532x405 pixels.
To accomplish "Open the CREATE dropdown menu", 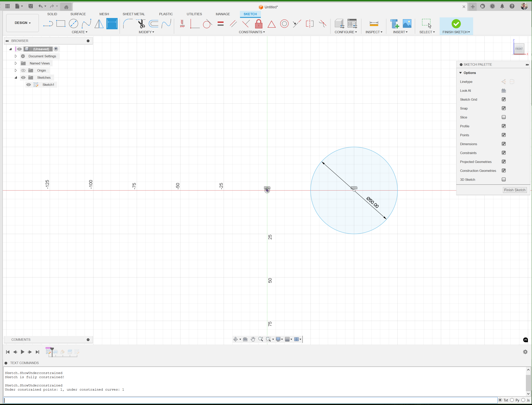I will click(x=80, y=32).
